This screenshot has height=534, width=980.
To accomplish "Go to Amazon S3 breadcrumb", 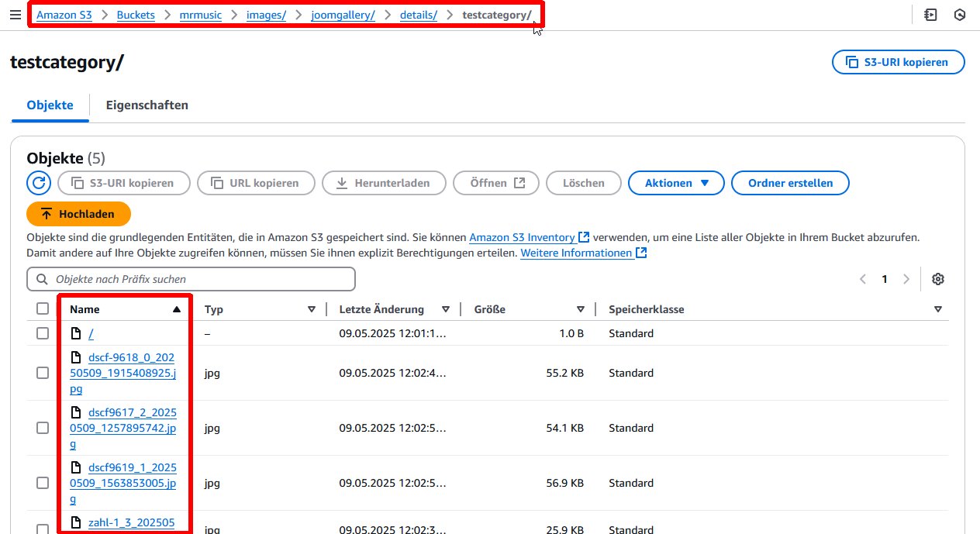I will 64,15.
